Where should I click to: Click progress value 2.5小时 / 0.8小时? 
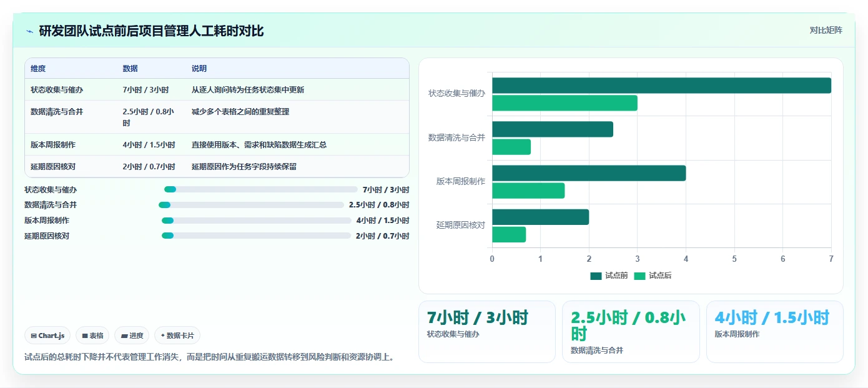[x=379, y=205]
